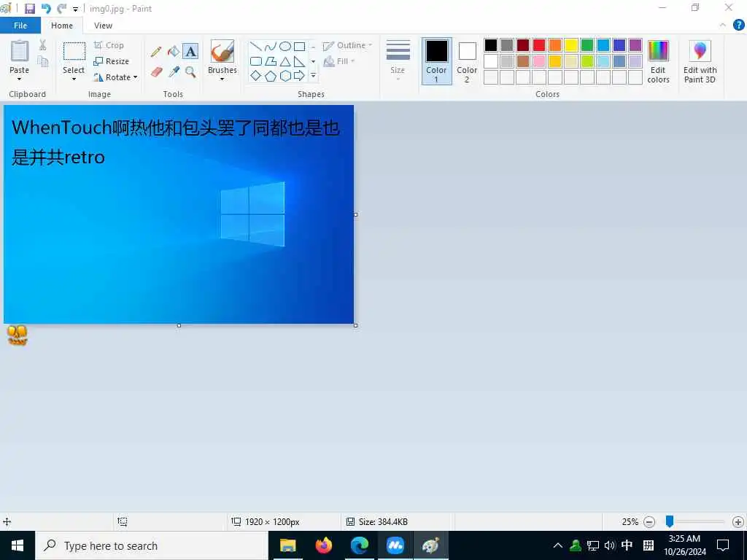Select the Eraser tool
747x560 pixels.
coord(156,72)
